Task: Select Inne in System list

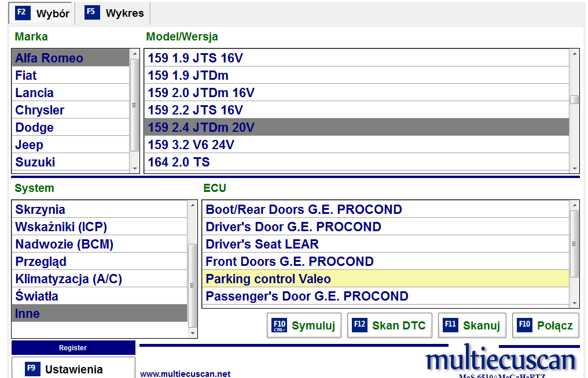Action: click(x=100, y=313)
